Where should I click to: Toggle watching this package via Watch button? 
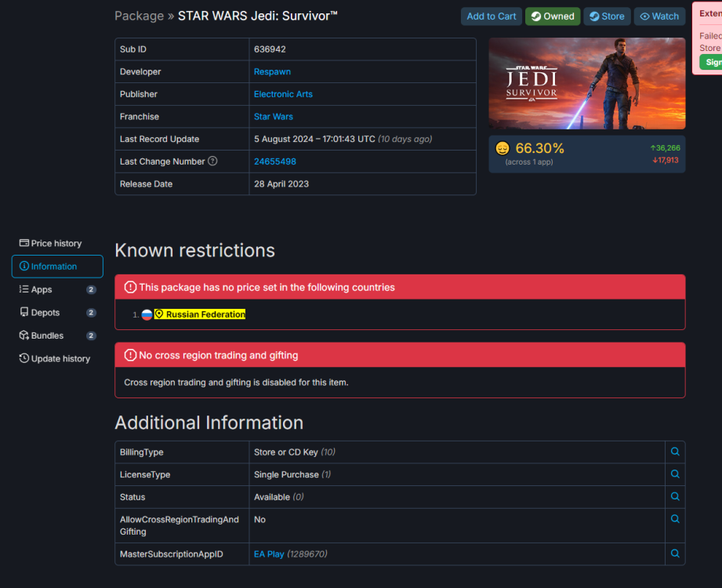pyautogui.click(x=659, y=16)
